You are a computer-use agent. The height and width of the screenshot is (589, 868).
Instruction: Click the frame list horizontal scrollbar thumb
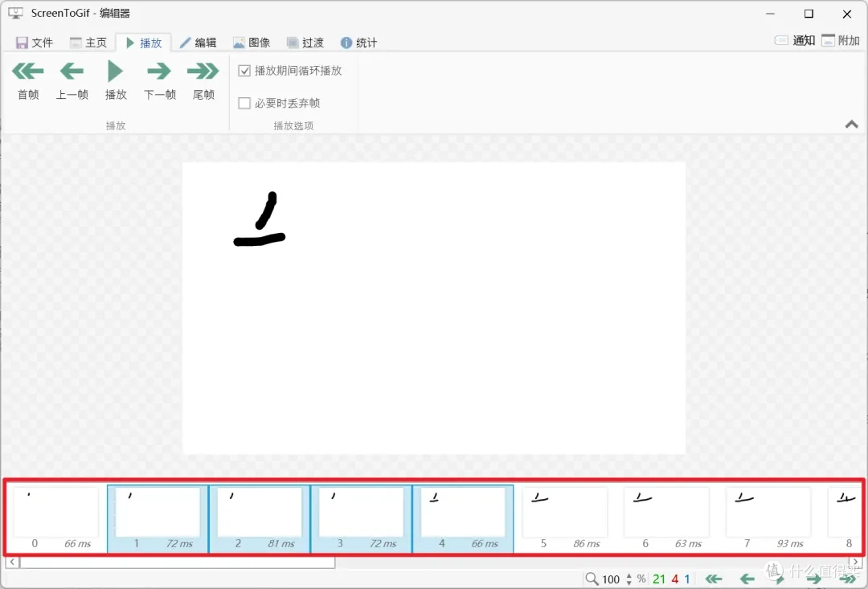click(x=177, y=562)
